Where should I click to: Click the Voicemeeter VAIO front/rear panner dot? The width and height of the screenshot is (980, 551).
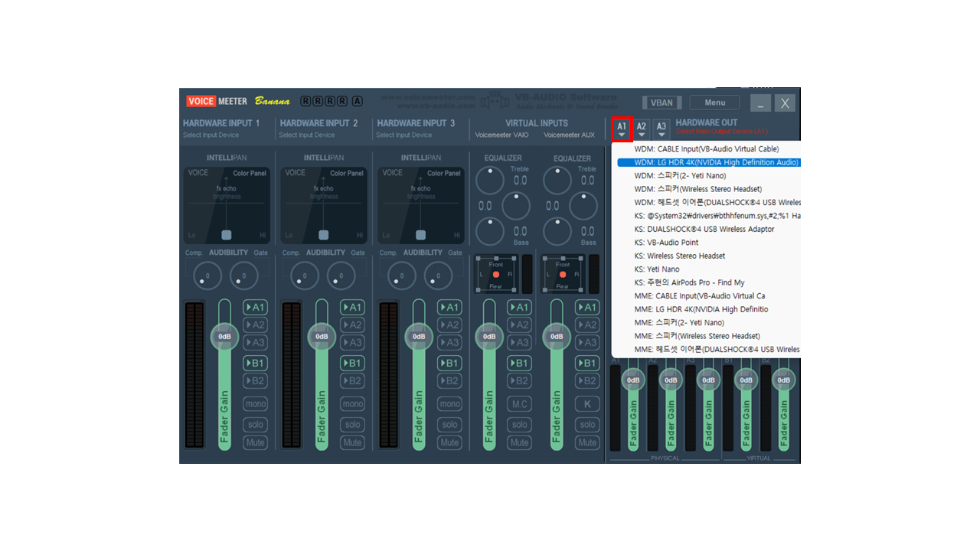pyautogui.click(x=495, y=274)
